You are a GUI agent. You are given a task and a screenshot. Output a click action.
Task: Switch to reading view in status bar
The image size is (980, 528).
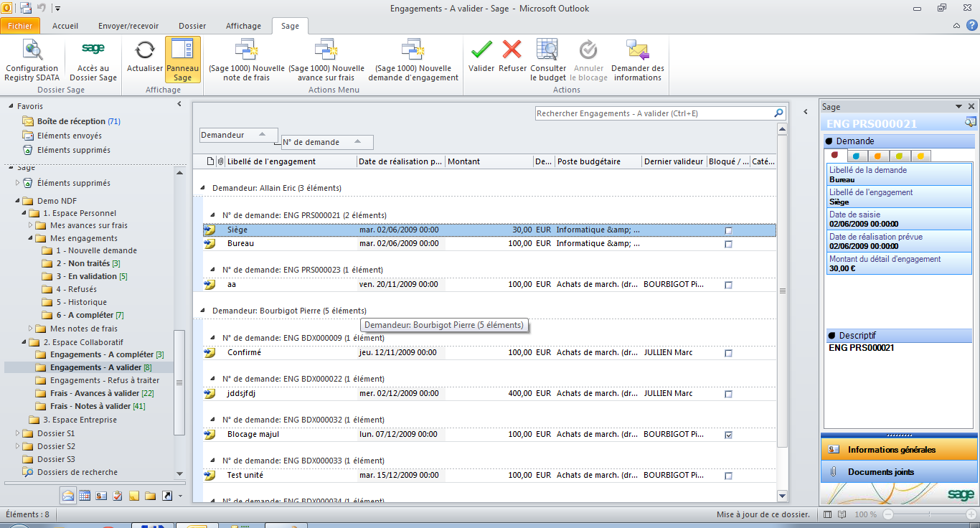844,514
